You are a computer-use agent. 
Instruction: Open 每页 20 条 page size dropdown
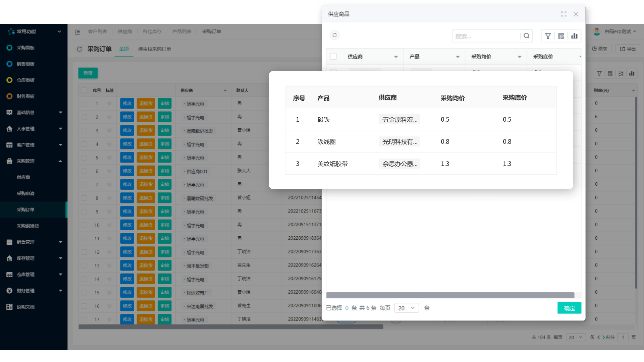[x=406, y=308]
